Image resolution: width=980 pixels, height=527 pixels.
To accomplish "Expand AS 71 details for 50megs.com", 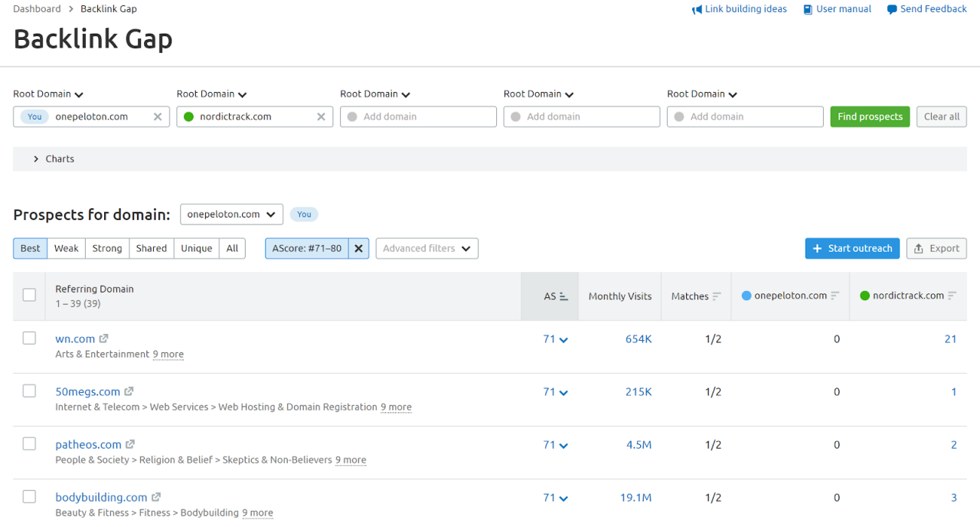I will click(x=556, y=391).
